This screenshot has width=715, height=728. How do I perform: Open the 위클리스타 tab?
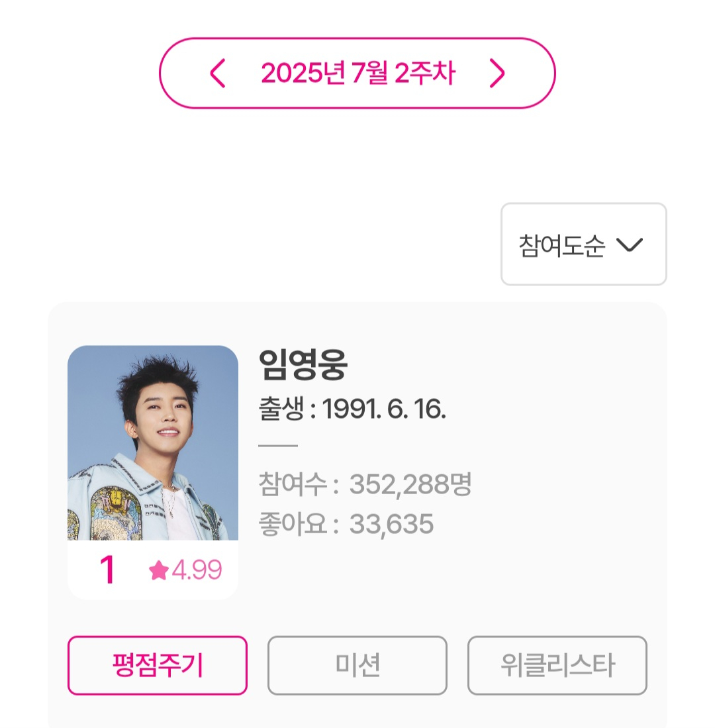click(557, 665)
